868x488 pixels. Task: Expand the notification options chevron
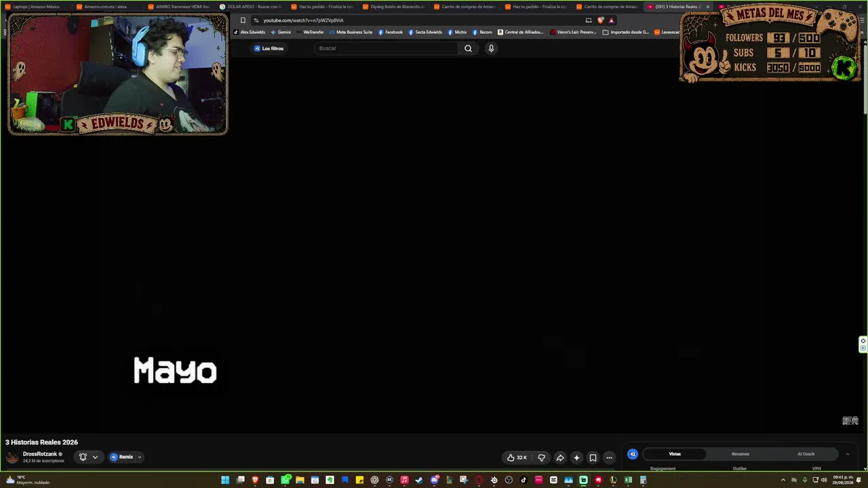[x=95, y=457]
